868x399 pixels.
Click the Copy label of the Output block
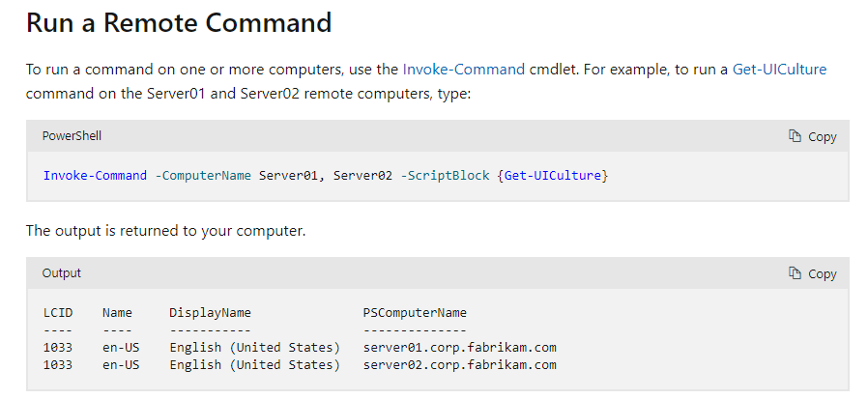822,274
